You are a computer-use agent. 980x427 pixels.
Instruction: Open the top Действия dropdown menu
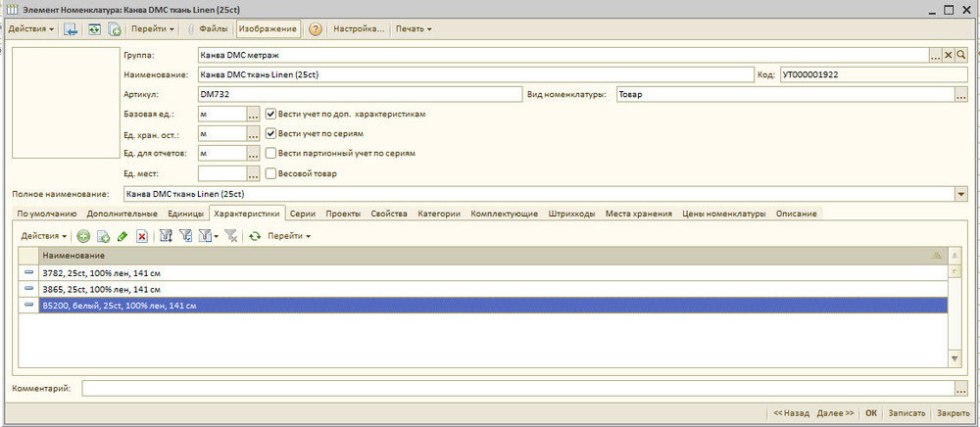[30, 28]
